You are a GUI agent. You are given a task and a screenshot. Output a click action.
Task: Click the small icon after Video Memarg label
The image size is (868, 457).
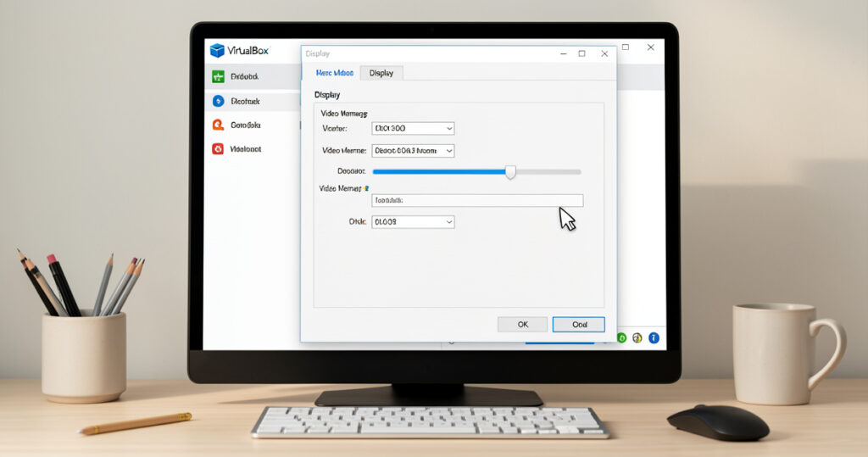tap(366, 188)
